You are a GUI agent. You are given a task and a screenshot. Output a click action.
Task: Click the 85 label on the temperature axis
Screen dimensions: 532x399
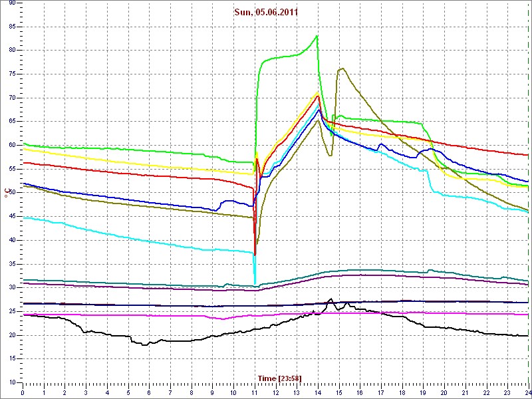point(12,27)
